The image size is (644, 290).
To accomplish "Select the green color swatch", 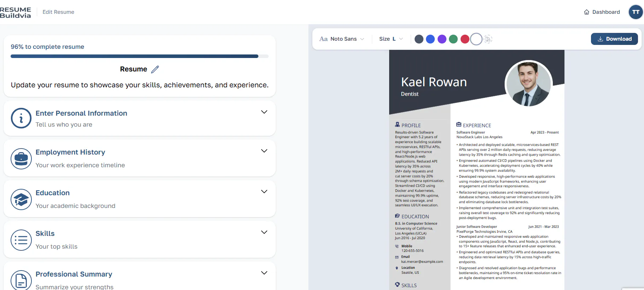I will (453, 39).
